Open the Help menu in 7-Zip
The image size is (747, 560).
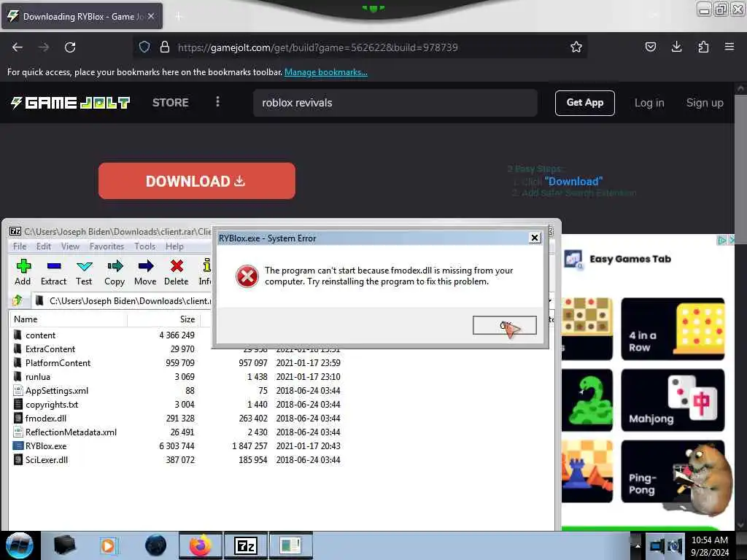coord(174,246)
